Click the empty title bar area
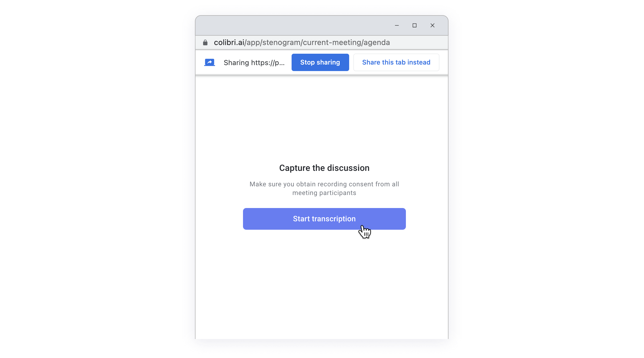Image resolution: width=644 pixels, height=358 pixels. pyautogui.click(x=293, y=25)
